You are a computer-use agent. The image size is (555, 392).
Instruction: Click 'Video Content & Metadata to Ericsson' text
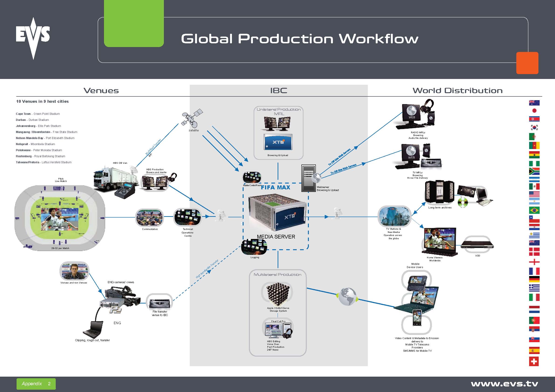[x=417, y=338]
